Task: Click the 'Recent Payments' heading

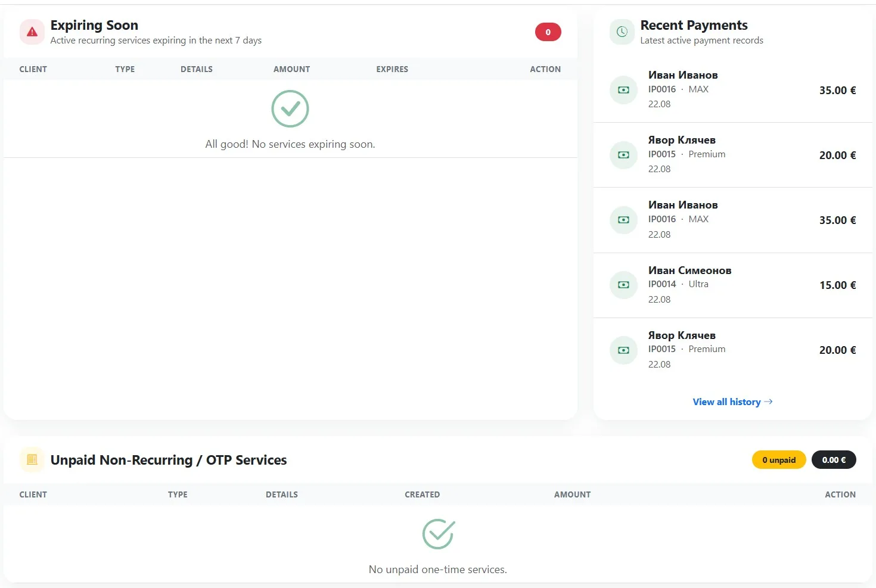Action: [694, 25]
